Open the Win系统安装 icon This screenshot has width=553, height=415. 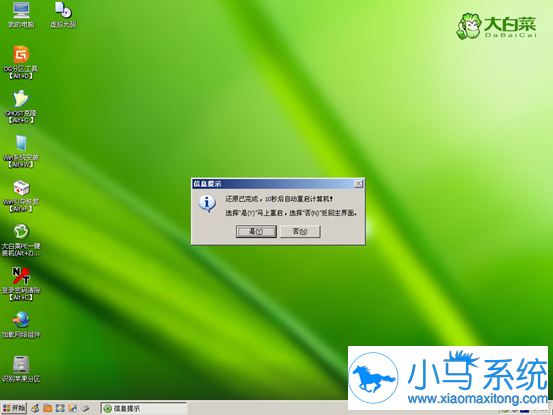point(21,151)
